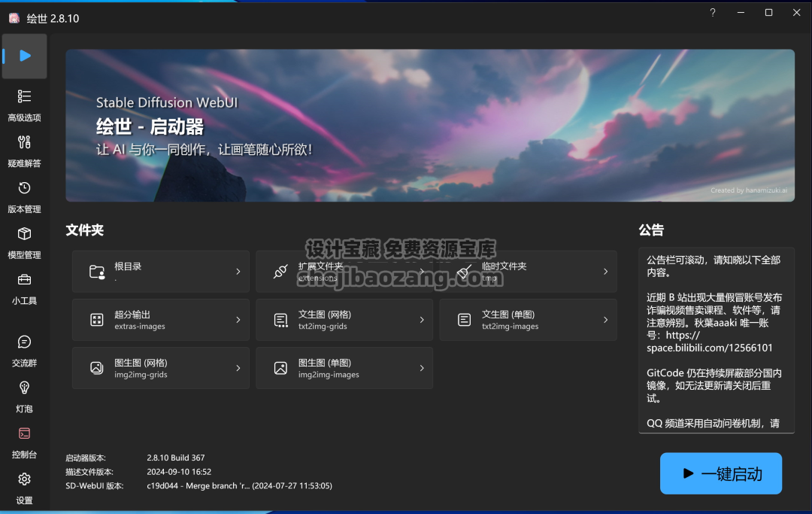This screenshot has height=514, width=812.
Task: Click the 根目录 folder icon
Action: pyautogui.click(x=97, y=272)
